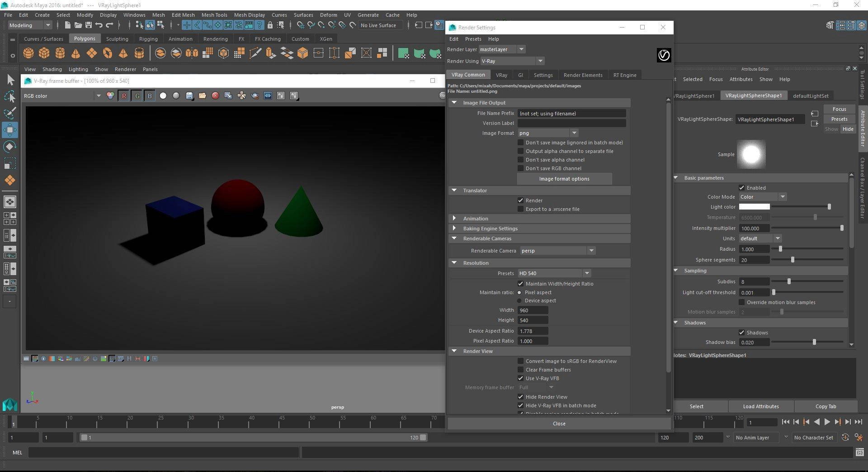Activate the Scale tool in toolbox
This screenshot has width=868, height=472.
pos(10,163)
